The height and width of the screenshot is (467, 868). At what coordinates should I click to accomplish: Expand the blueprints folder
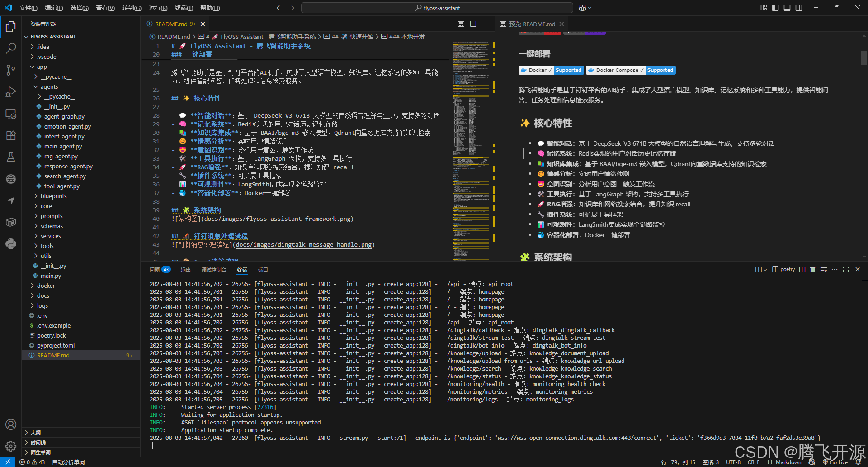pos(53,196)
